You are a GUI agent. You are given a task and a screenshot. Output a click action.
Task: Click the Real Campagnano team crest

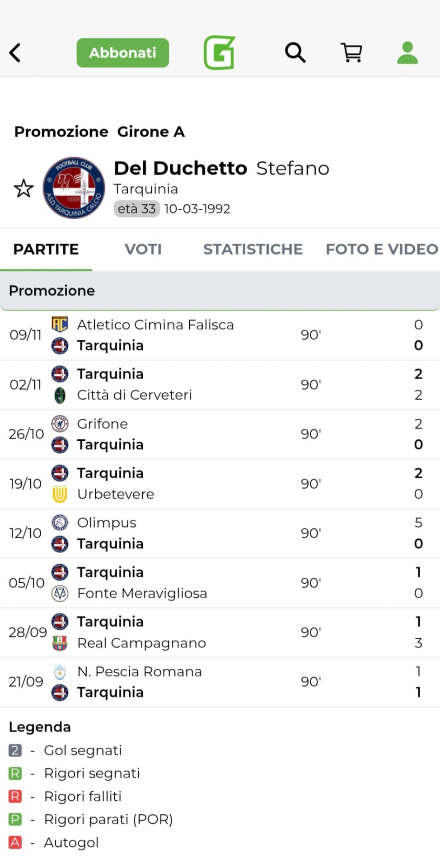(60, 643)
